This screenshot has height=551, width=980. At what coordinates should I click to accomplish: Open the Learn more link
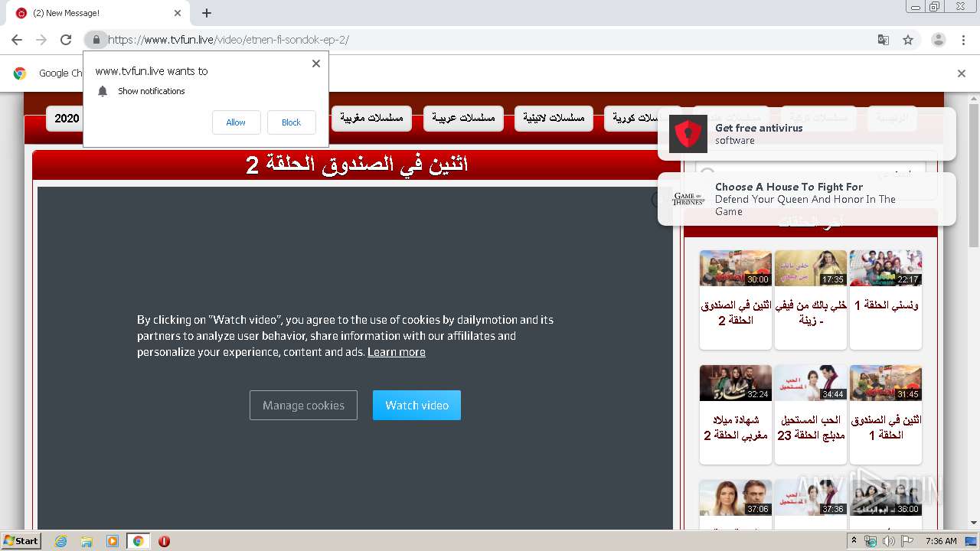(397, 352)
